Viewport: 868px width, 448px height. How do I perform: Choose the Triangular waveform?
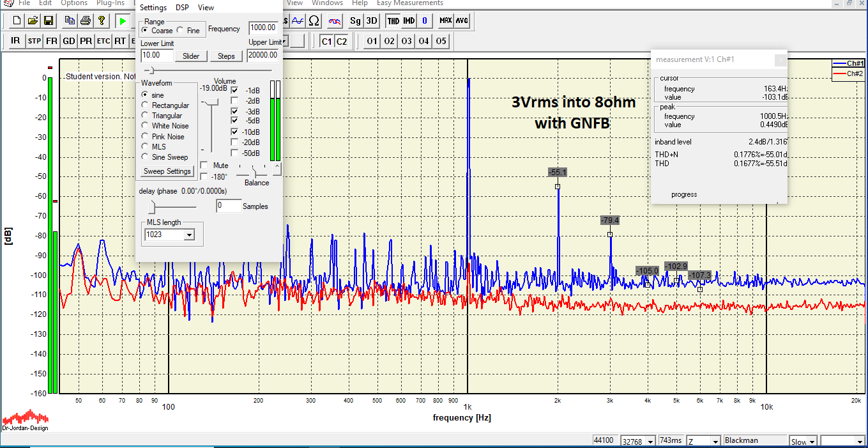point(145,116)
